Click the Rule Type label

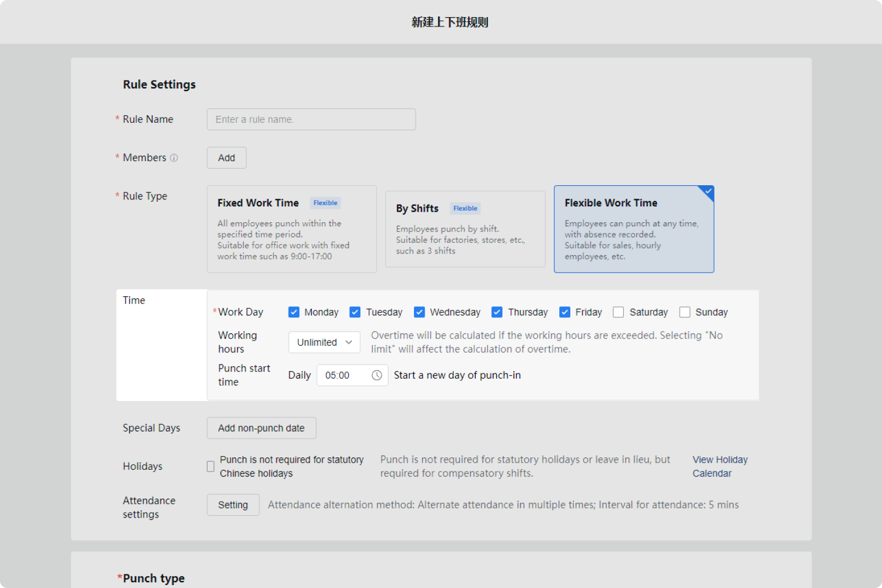click(x=145, y=196)
